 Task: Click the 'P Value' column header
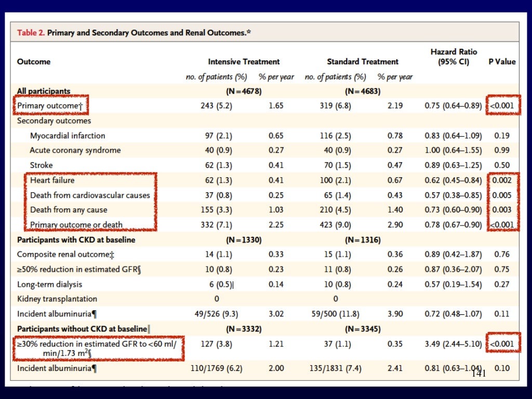[x=502, y=62]
